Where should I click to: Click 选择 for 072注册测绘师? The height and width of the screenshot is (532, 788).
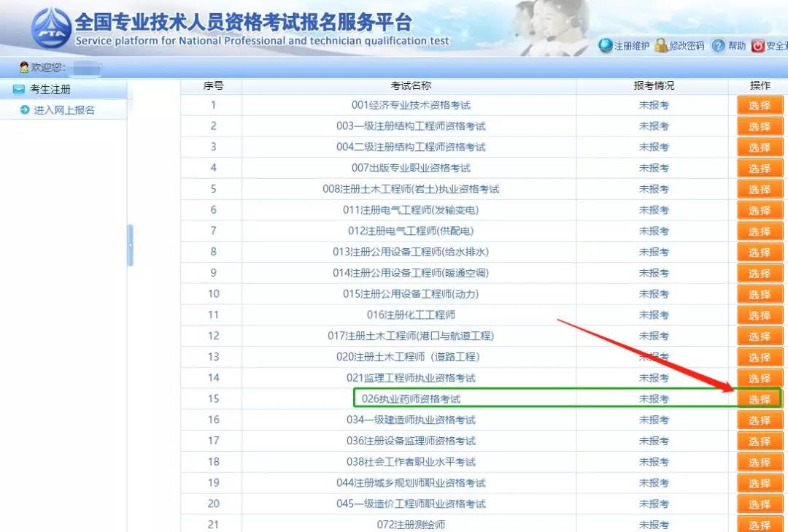click(x=760, y=525)
